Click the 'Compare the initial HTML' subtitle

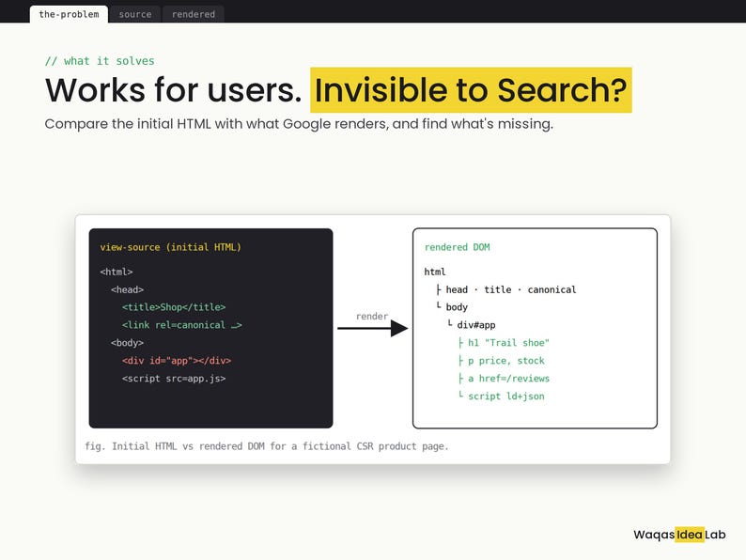point(299,124)
